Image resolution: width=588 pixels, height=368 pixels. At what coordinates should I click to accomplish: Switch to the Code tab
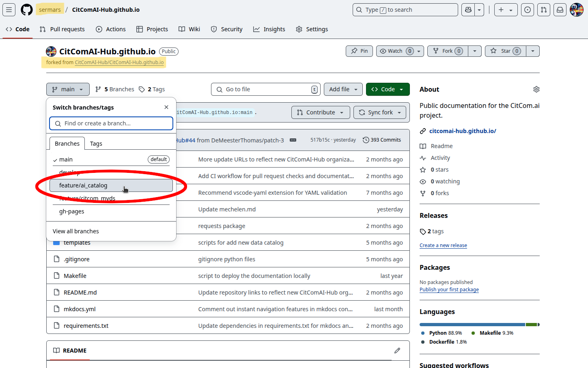(17, 29)
